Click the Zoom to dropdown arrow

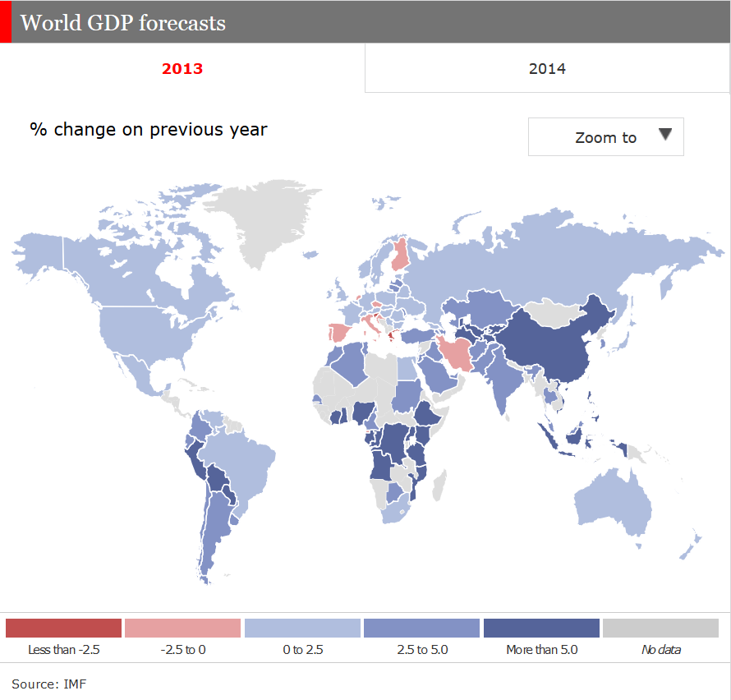665,136
